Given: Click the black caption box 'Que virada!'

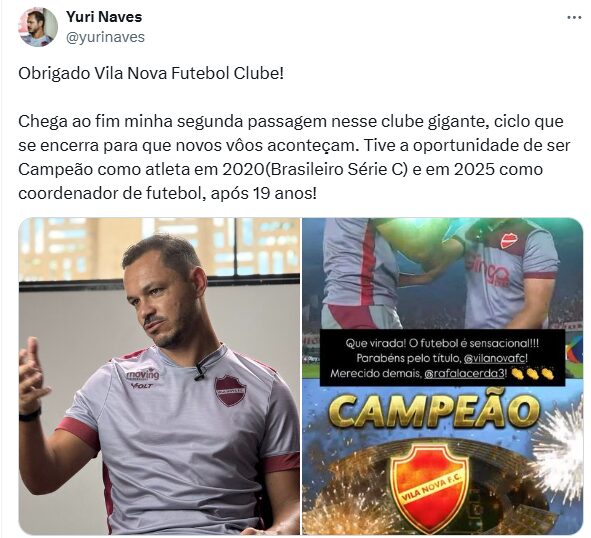Looking at the screenshot, I should click(442, 358).
